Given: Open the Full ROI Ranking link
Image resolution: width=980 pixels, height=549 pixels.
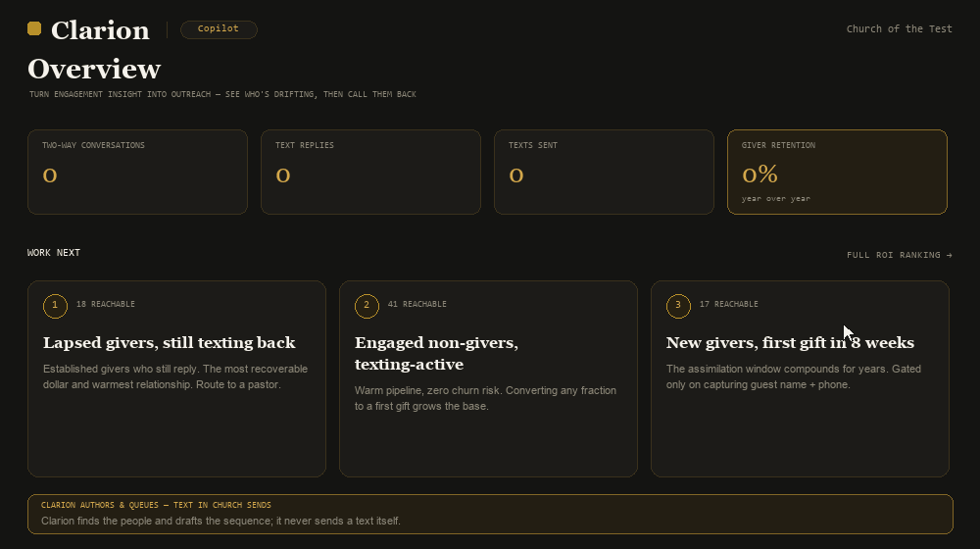Looking at the screenshot, I should pyautogui.click(x=900, y=255).
